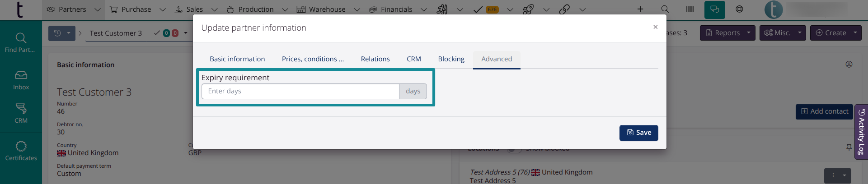This screenshot has height=184, width=868.
Task: Click the barcode scanner icon
Action: [x=690, y=9]
